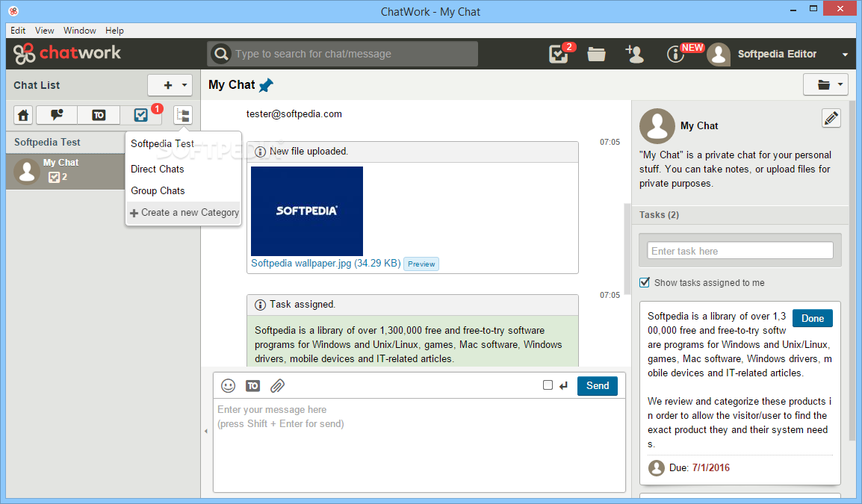Open Softpedia wallpaper.jpg file link
The image size is (862, 504).
coord(326,264)
